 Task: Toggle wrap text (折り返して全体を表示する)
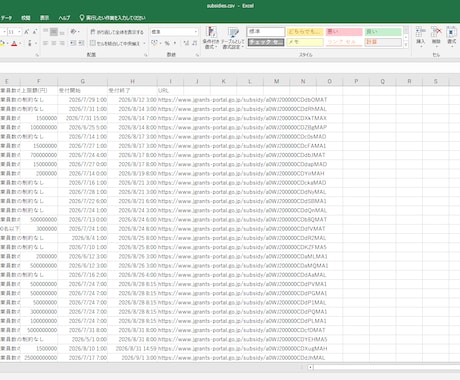point(117,32)
